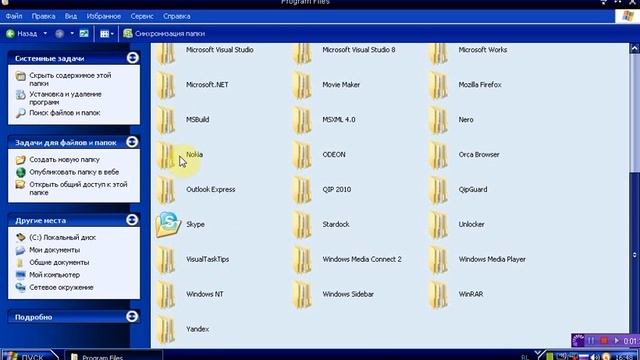Open the Back button history dropdown arrow
The image size is (640, 360).
point(45,33)
